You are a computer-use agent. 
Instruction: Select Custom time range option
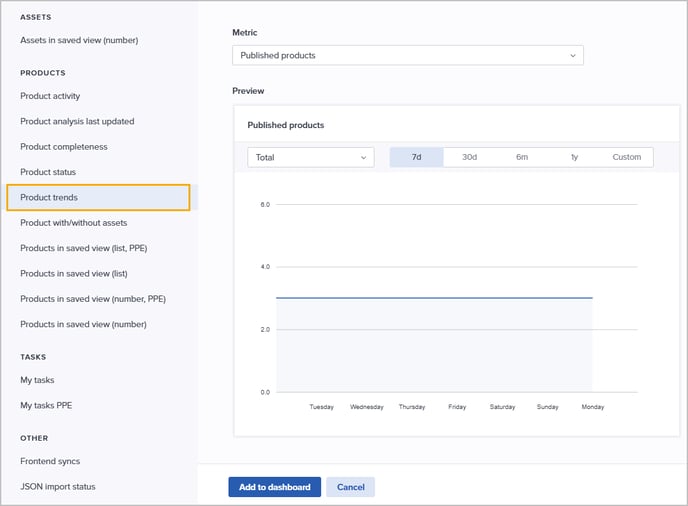[627, 158]
